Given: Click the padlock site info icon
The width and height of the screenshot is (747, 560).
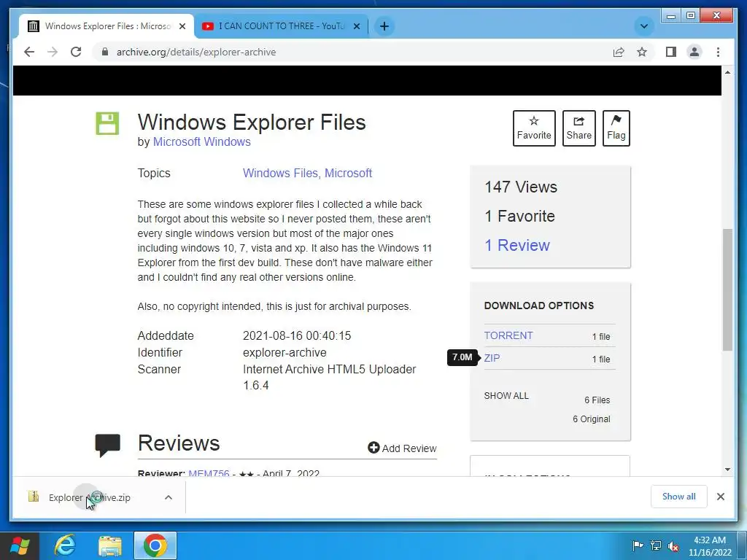Looking at the screenshot, I should coord(105,52).
